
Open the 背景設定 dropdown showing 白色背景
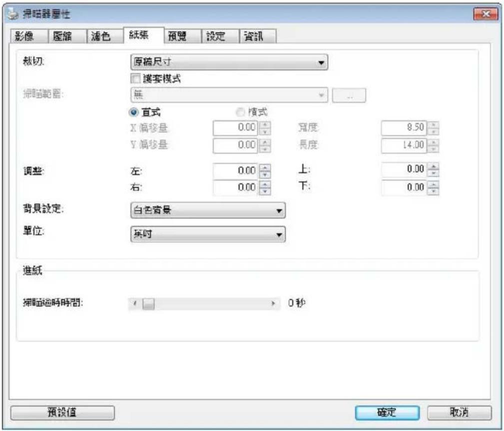coord(208,210)
